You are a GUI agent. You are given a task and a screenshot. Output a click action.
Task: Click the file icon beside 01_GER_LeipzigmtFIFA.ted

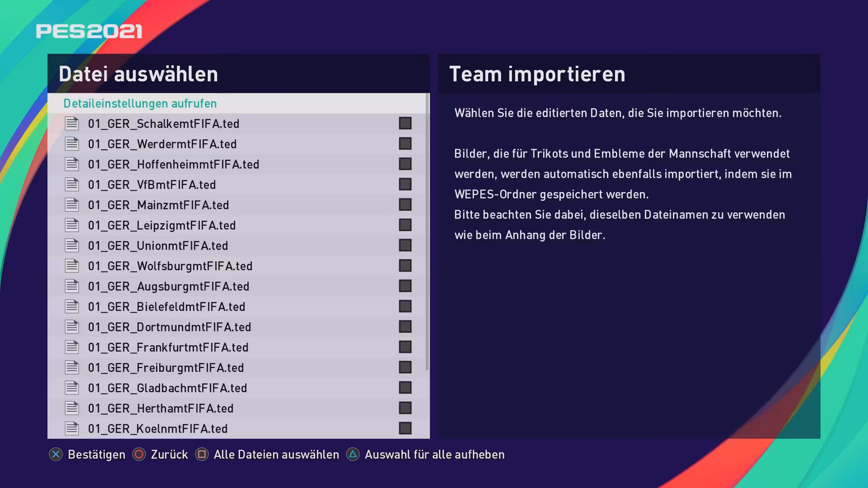[x=72, y=225]
